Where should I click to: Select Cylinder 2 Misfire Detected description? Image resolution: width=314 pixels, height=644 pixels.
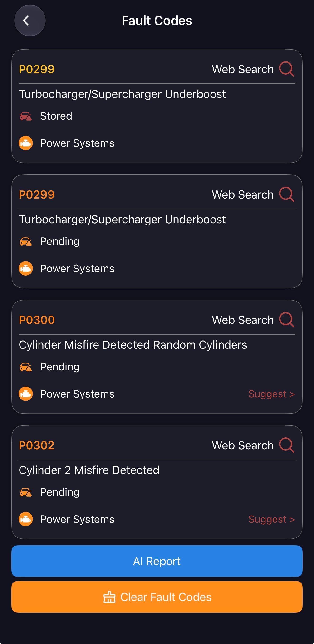point(89,470)
